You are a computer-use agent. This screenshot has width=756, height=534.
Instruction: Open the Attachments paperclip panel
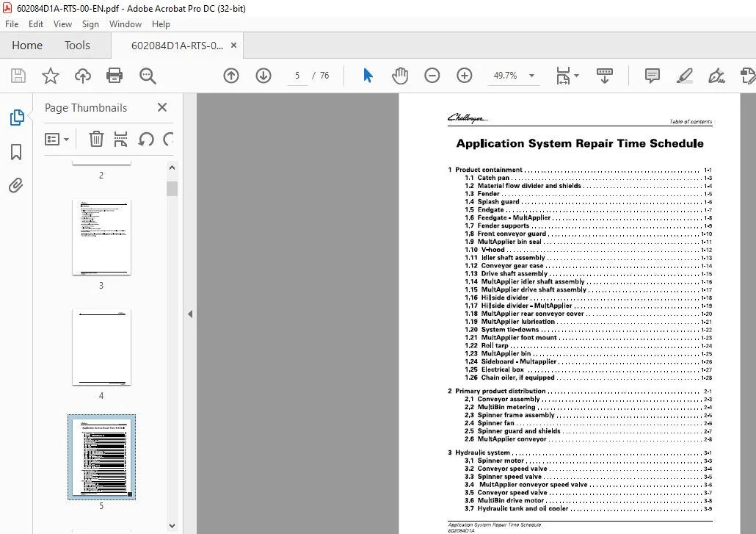(16, 185)
